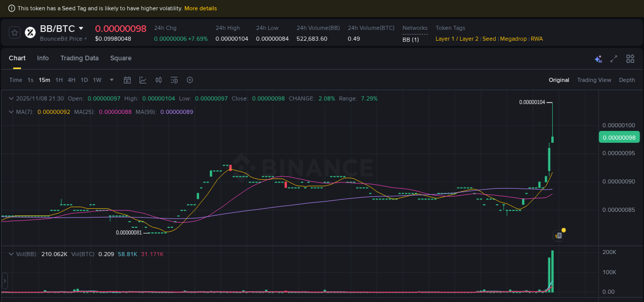
Task: Switch the chart interval to 1H
Action: [x=59, y=80]
